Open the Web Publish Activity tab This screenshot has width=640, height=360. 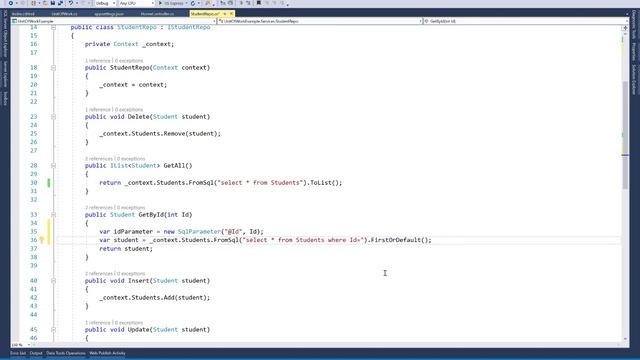pos(107,353)
